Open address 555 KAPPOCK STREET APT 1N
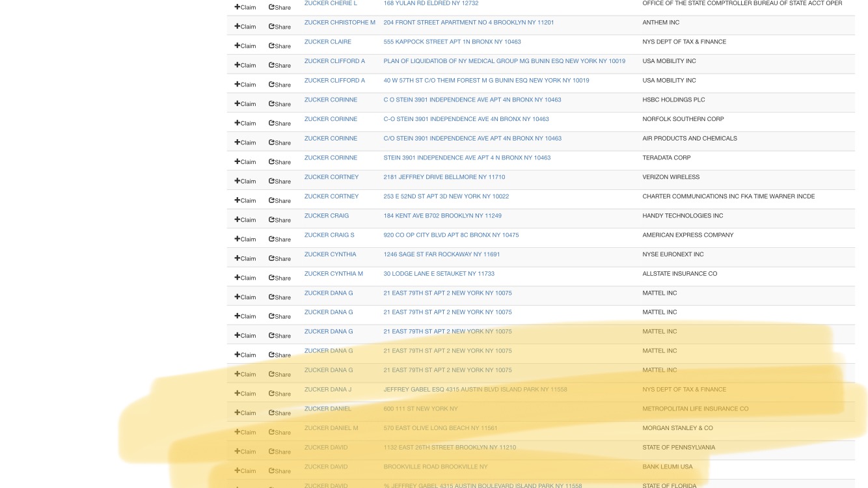The image size is (868, 488). pos(452,42)
